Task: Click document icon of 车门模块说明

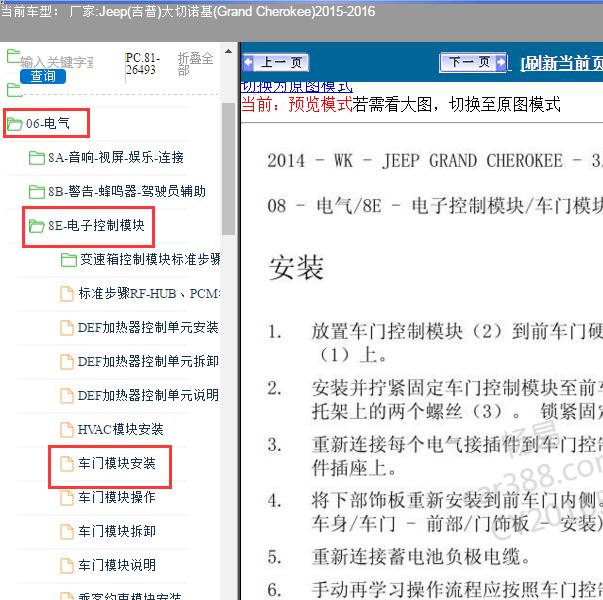Action: coord(67,565)
